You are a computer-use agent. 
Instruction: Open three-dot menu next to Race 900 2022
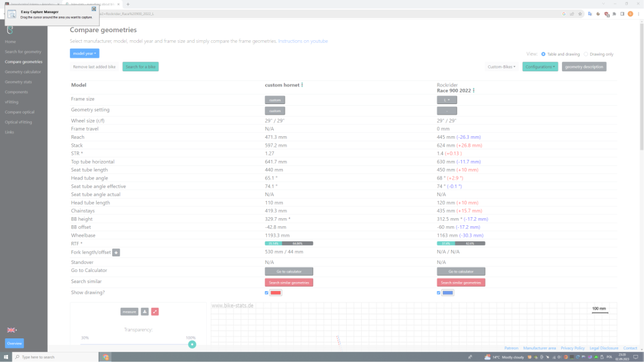[x=474, y=91]
